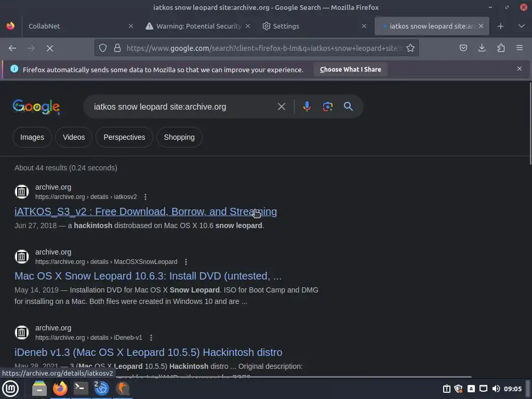Open the Linux Mint start menu

(10, 389)
